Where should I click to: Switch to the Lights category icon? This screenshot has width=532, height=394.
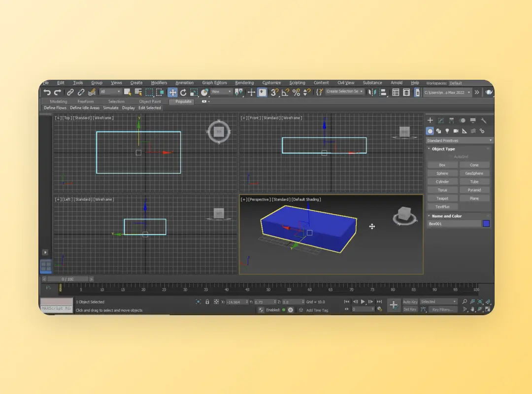pos(447,131)
